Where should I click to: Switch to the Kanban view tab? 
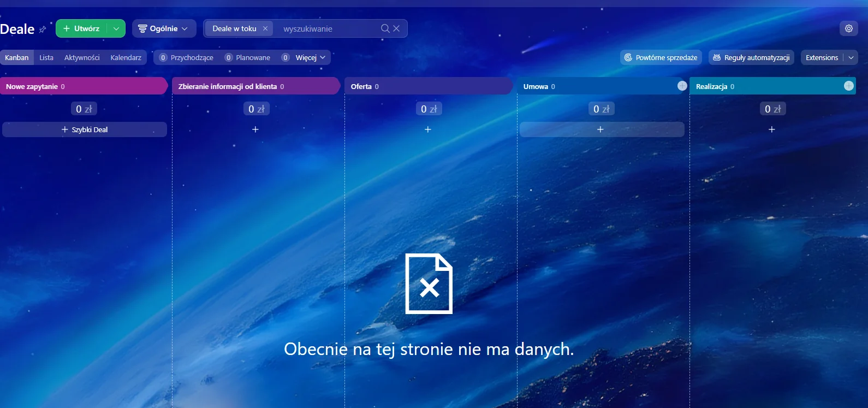click(17, 57)
